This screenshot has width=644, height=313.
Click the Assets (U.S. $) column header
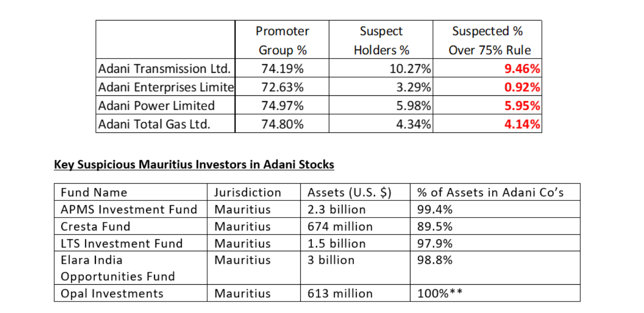click(x=350, y=193)
